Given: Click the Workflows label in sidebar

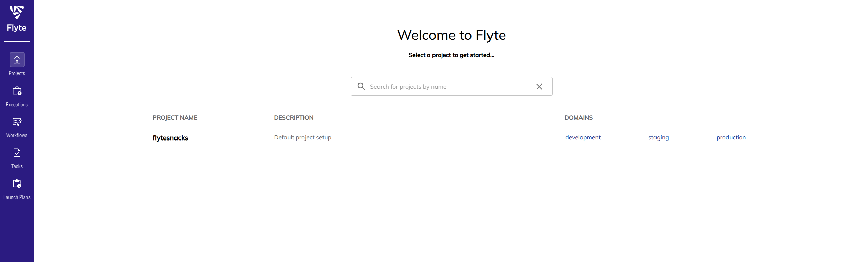Looking at the screenshot, I should pos(17,135).
